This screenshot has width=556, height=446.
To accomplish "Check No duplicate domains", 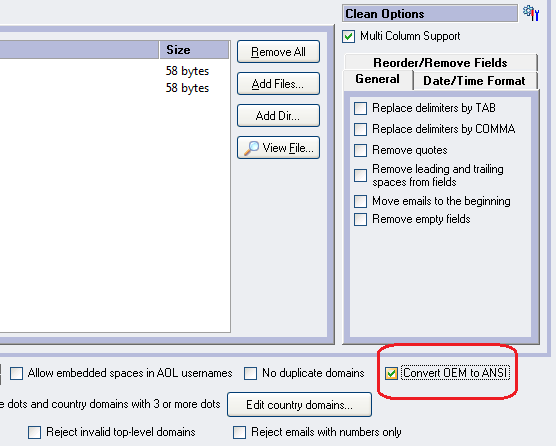I will 250,373.
